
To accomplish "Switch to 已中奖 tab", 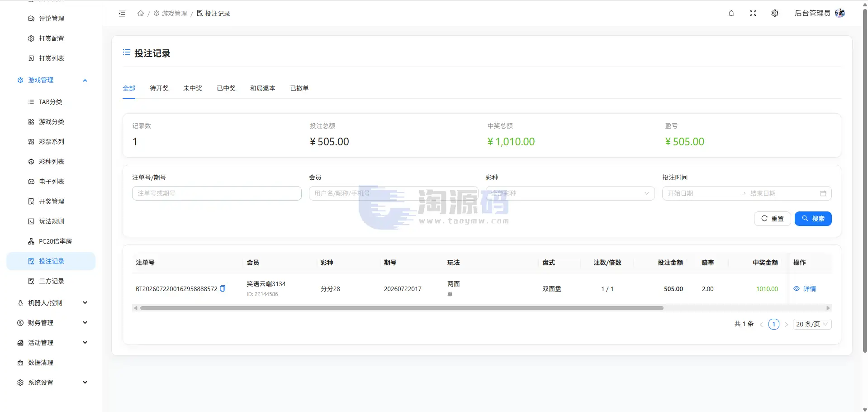I will (x=226, y=88).
